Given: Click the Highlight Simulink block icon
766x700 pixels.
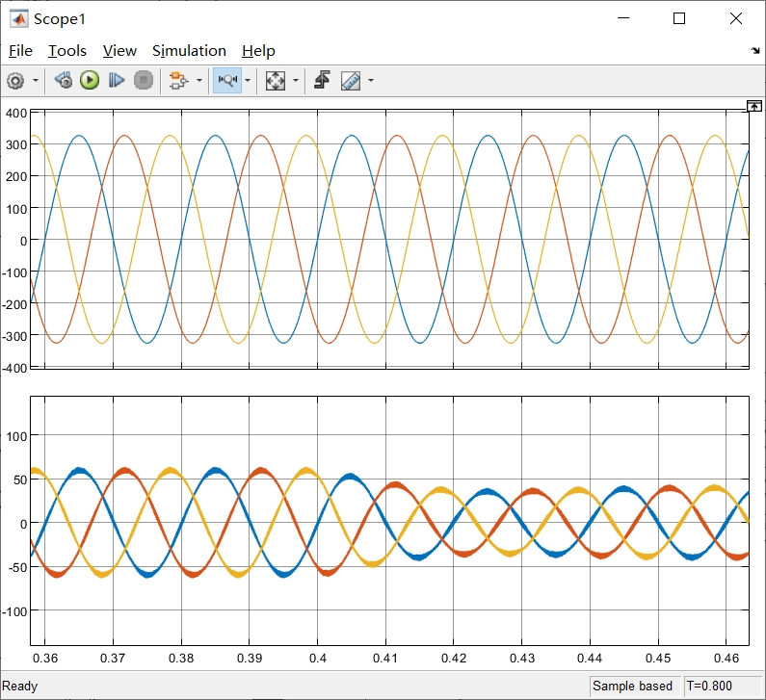Looking at the screenshot, I should pos(178,81).
